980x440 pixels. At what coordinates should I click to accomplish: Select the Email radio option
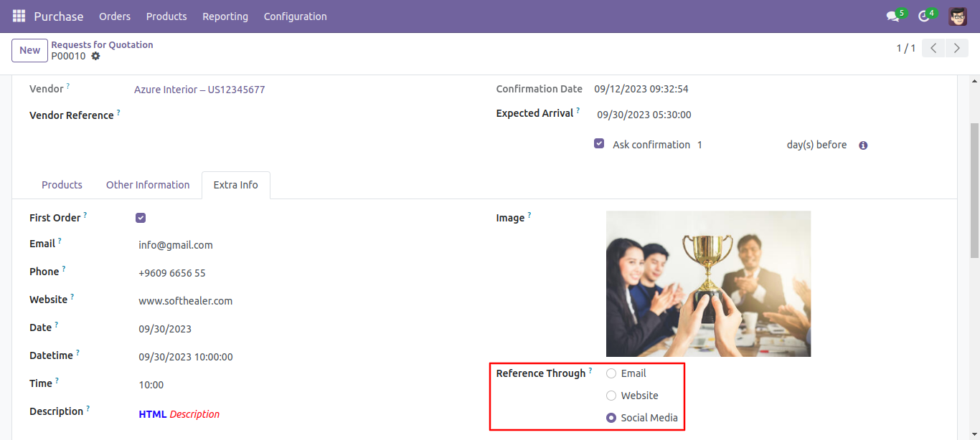point(611,373)
